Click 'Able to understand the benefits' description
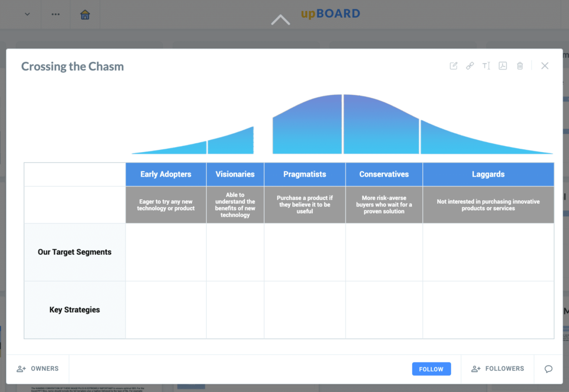Screen dimensions: 569x392 (235, 205)
